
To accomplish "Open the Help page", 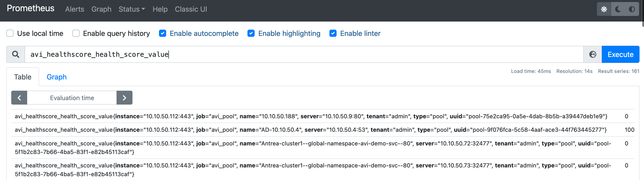I will 160,9.
